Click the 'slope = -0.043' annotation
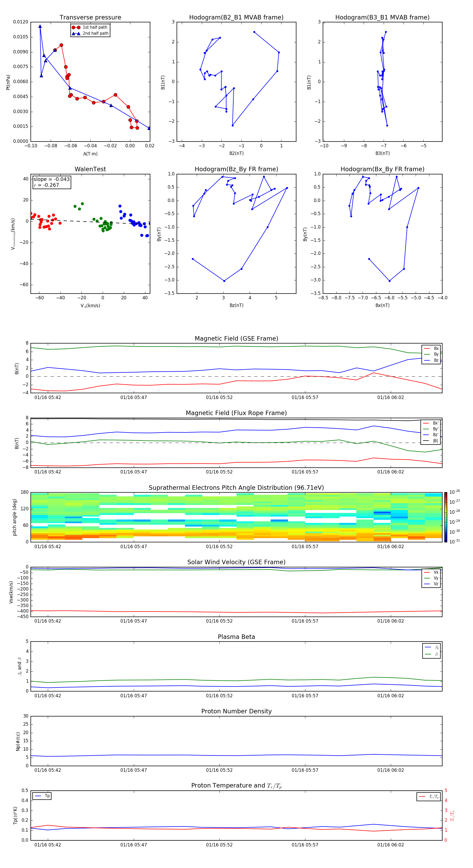This screenshot has width=473, height=868. tap(52, 179)
